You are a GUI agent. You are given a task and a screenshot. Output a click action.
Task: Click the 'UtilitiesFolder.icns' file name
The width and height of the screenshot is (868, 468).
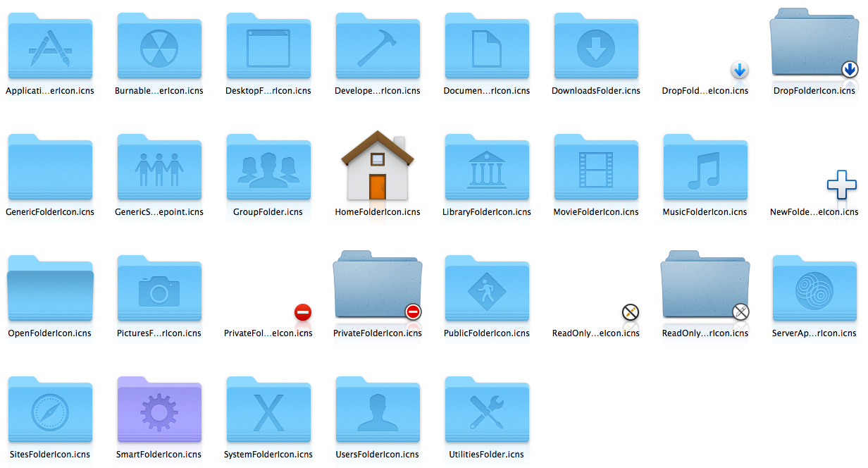tap(487, 455)
